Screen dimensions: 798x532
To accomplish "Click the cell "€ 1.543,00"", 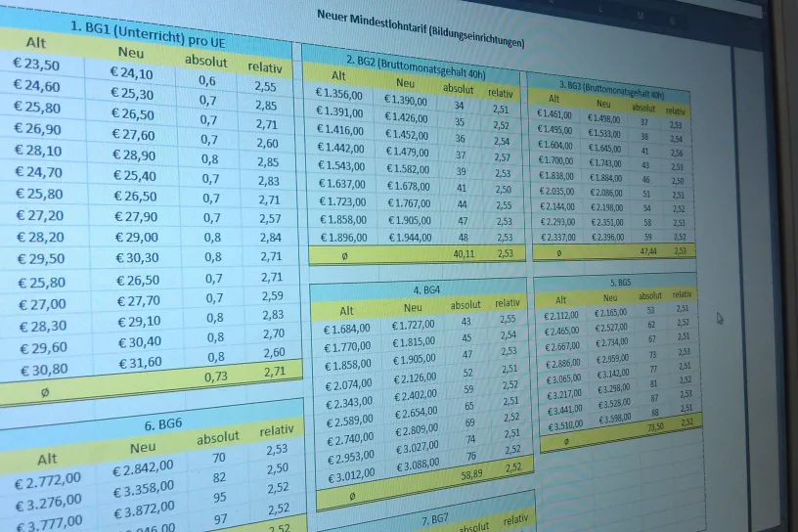I will point(341,165).
